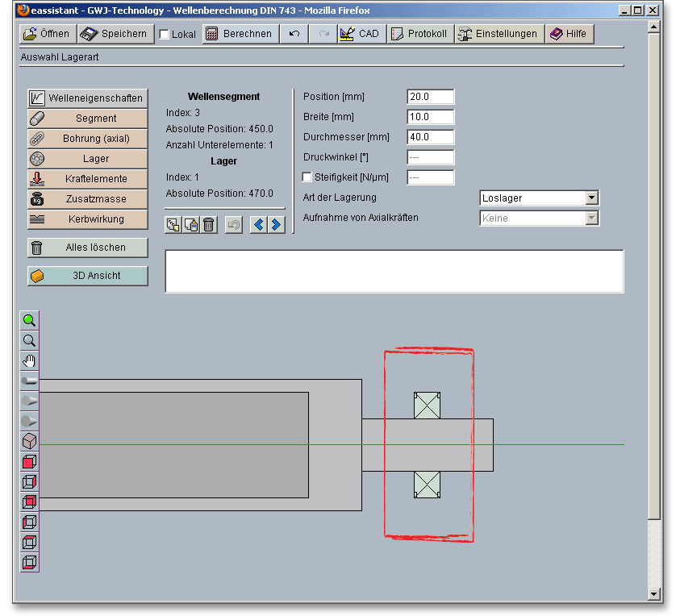This screenshot has height=616, width=676.
Task: Go to previous element with left arrow
Action: [258, 224]
